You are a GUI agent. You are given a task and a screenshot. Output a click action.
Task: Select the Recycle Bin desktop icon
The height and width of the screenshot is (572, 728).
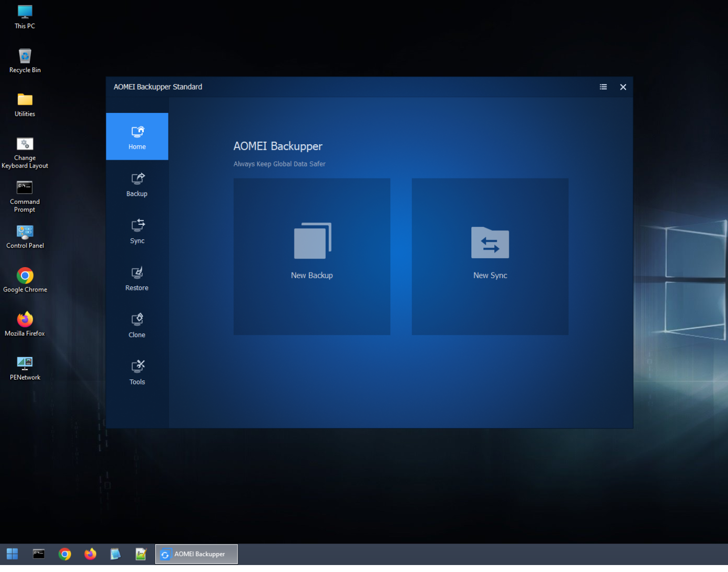pyautogui.click(x=25, y=61)
